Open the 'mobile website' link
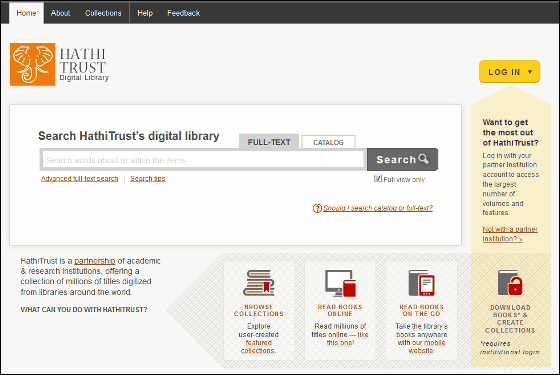 [426, 346]
